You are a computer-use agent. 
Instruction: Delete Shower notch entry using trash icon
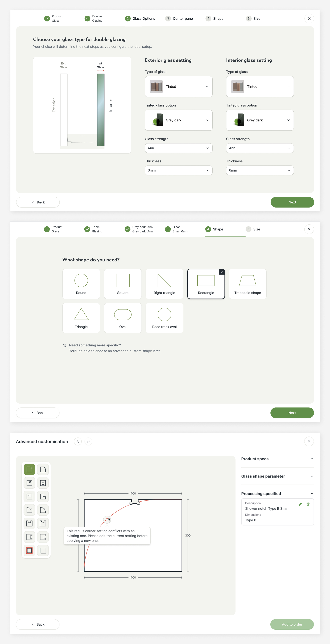tap(308, 504)
